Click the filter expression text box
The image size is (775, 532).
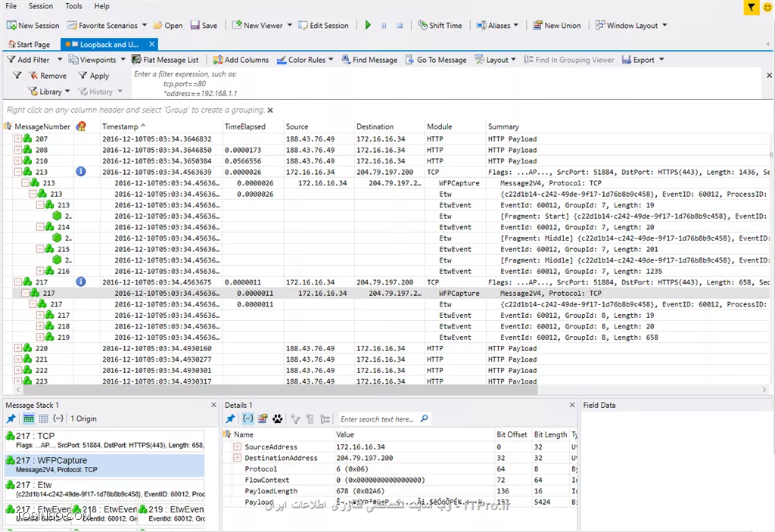point(445,83)
